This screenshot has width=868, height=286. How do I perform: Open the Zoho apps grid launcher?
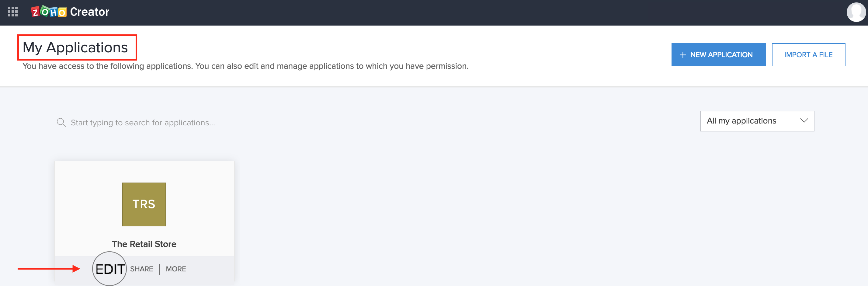click(x=13, y=12)
